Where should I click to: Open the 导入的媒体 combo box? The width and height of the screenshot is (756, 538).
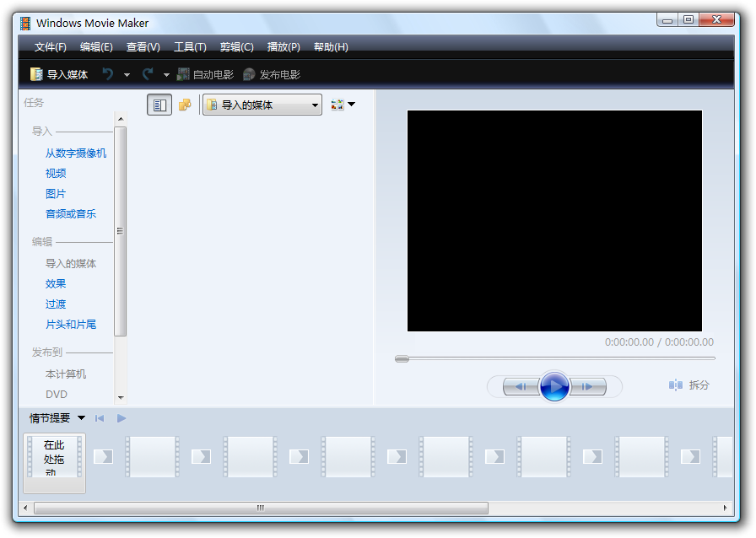tap(262, 105)
